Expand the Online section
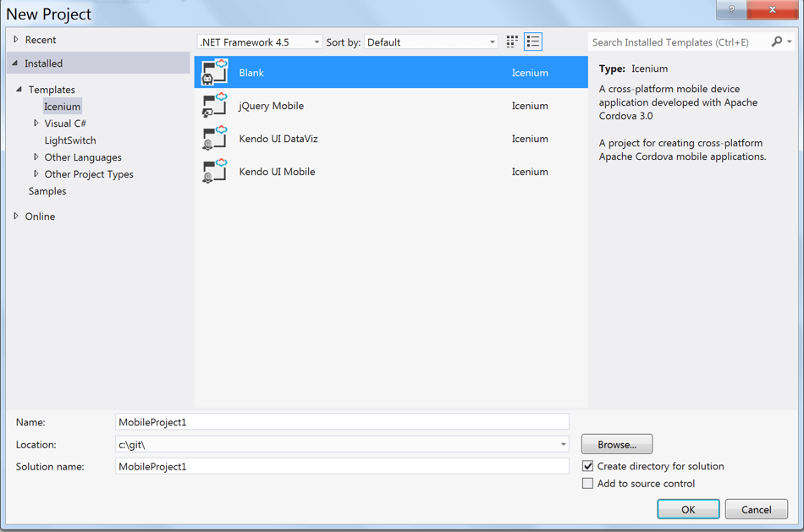804x532 pixels. 16,216
